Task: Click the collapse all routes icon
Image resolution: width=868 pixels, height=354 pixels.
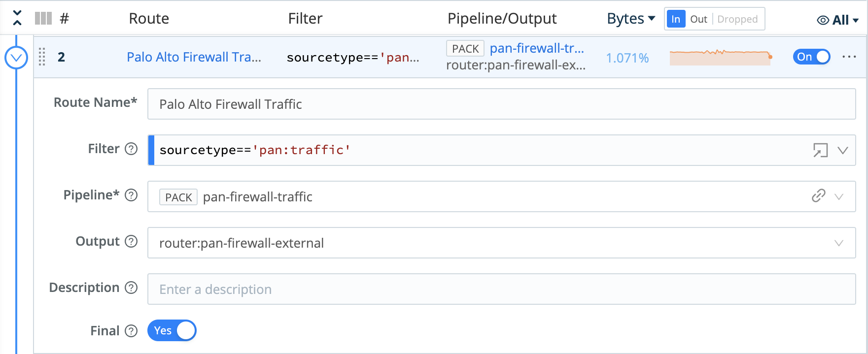Action: click(x=17, y=18)
